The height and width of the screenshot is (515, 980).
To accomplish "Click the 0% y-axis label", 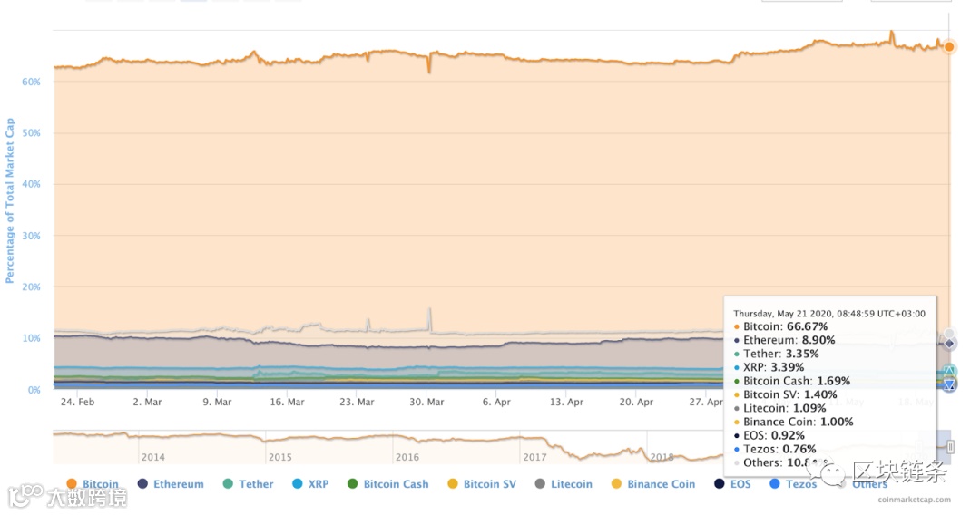I will [34, 390].
